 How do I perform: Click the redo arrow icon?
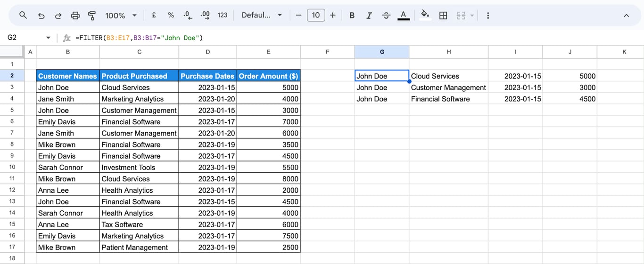[x=58, y=15]
